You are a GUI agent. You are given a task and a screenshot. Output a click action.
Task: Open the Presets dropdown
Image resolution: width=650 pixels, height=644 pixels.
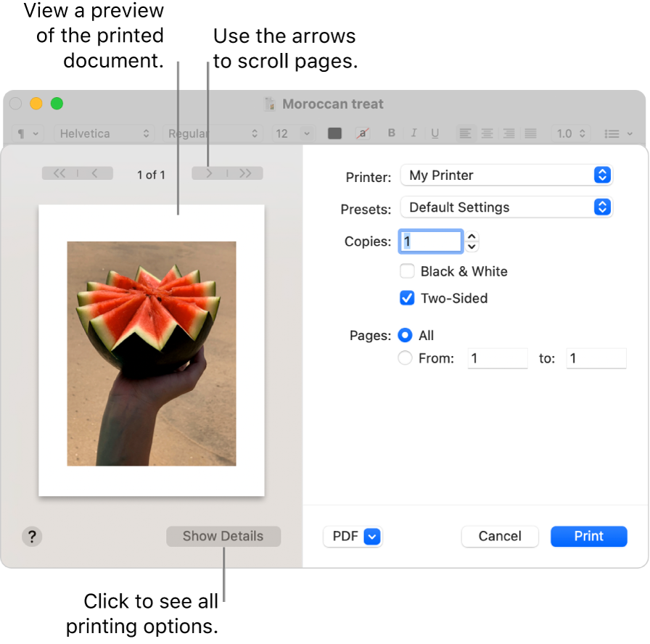[x=506, y=207]
